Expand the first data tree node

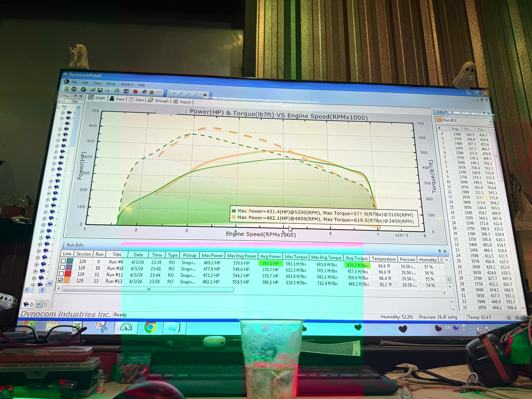pos(63,112)
